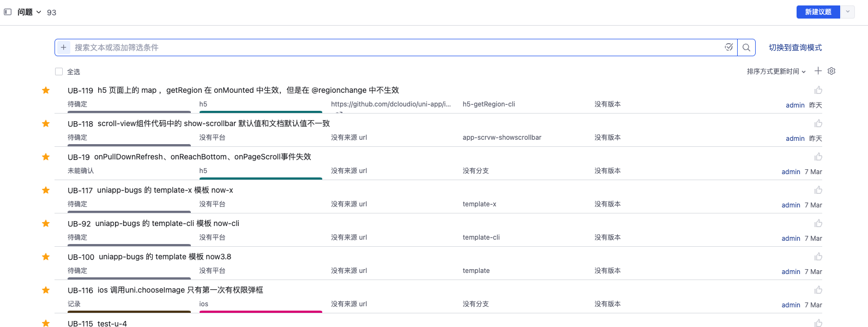Set 没有来源 url field of UB-92
The width and height of the screenshot is (868, 327).
click(349, 237)
